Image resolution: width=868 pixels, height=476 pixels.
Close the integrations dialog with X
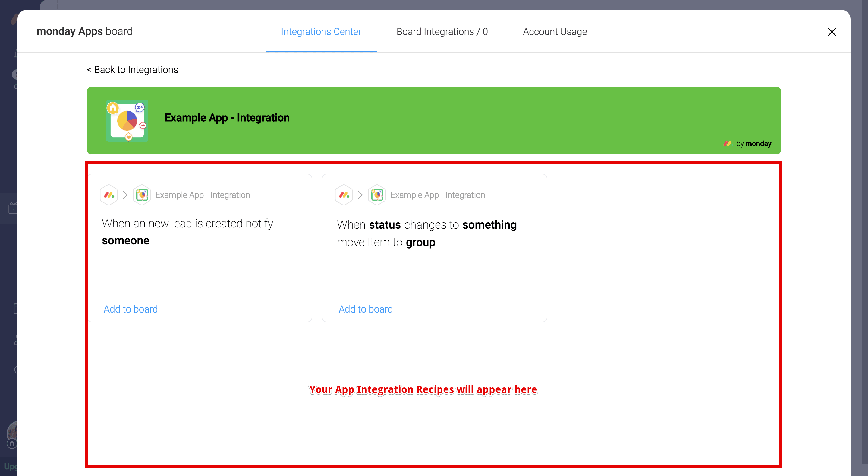pyautogui.click(x=832, y=32)
